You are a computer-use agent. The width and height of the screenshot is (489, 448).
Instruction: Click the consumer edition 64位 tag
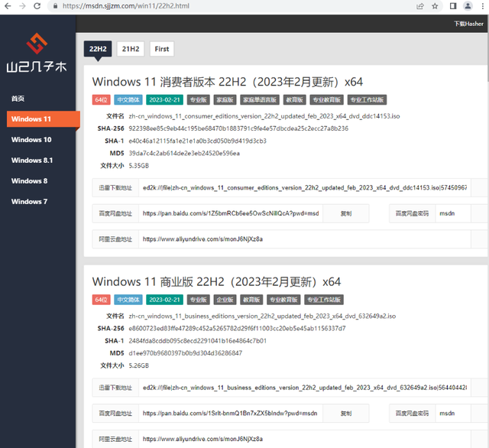coord(101,100)
